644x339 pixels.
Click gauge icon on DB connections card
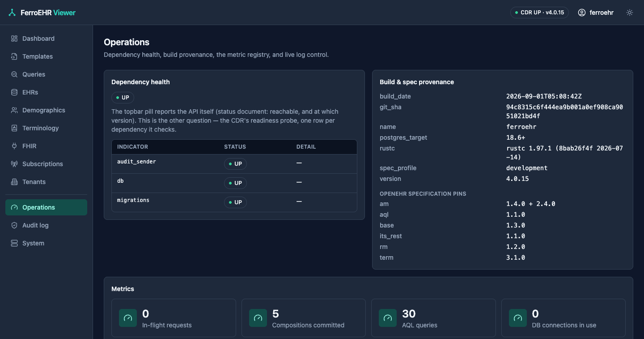pyautogui.click(x=518, y=318)
